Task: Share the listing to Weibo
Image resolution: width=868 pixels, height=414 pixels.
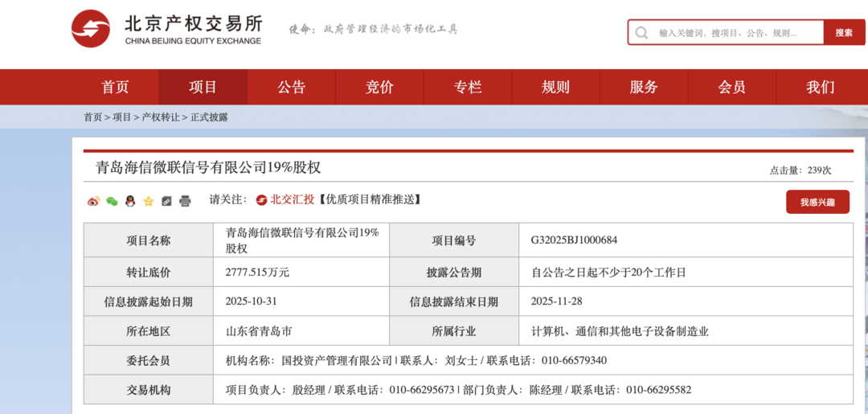Action: tap(93, 201)
